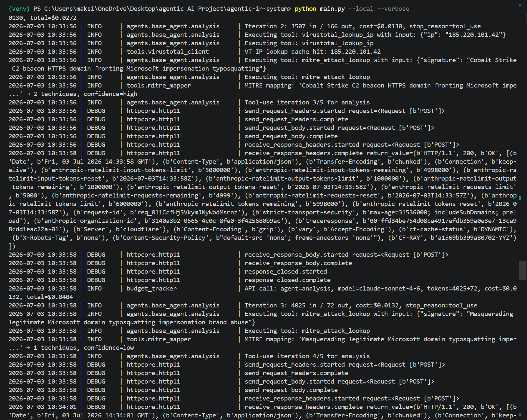Click the 'response_closed.complete' log message
This screenshot has height=420, width=527.
[x=288, y=280]
